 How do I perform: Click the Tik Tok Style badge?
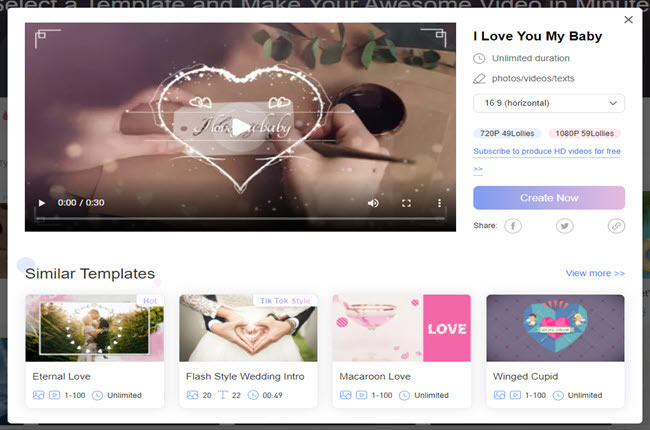coord(285,301)
